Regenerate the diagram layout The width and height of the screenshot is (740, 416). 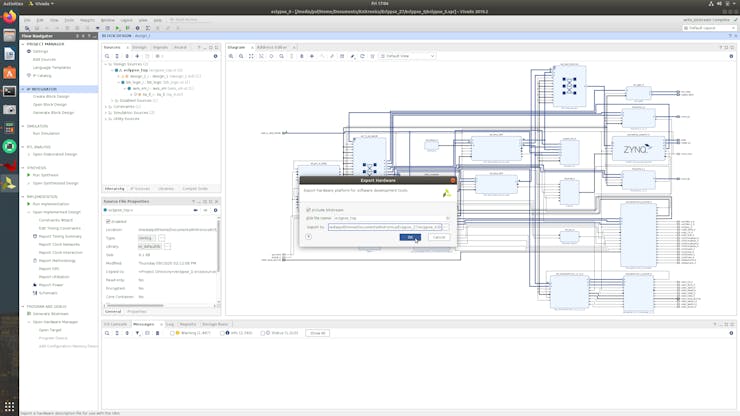[362, 56]
